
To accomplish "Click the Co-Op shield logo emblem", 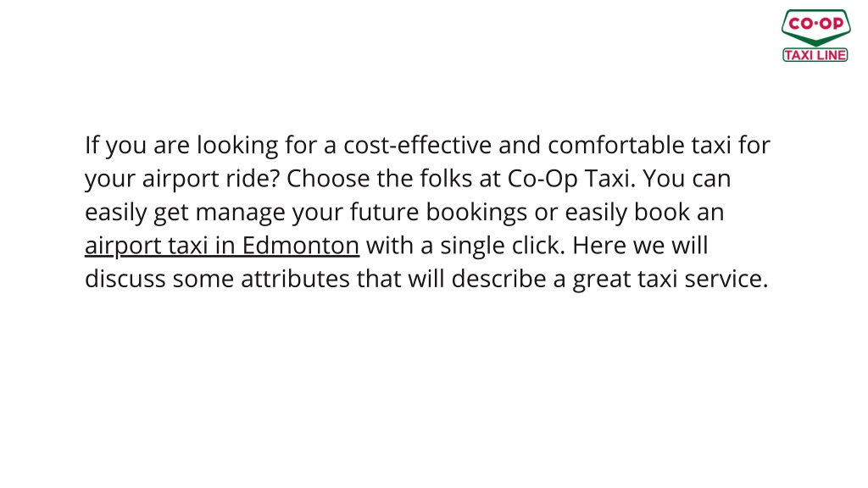I will tap(815, 28).
